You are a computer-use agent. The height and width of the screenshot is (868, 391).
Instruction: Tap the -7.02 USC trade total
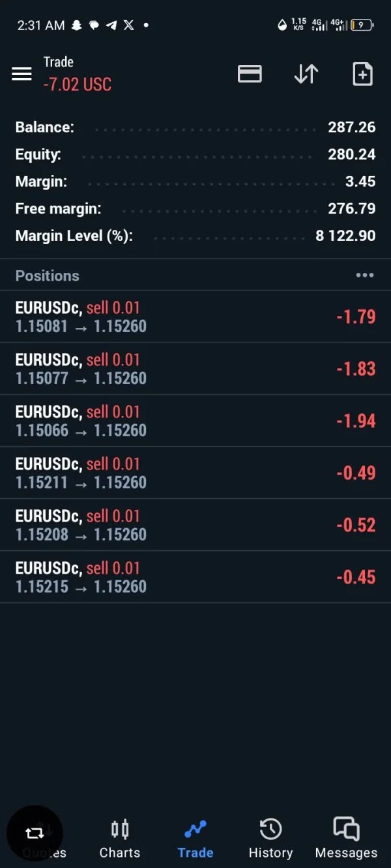tap(78, 85)
